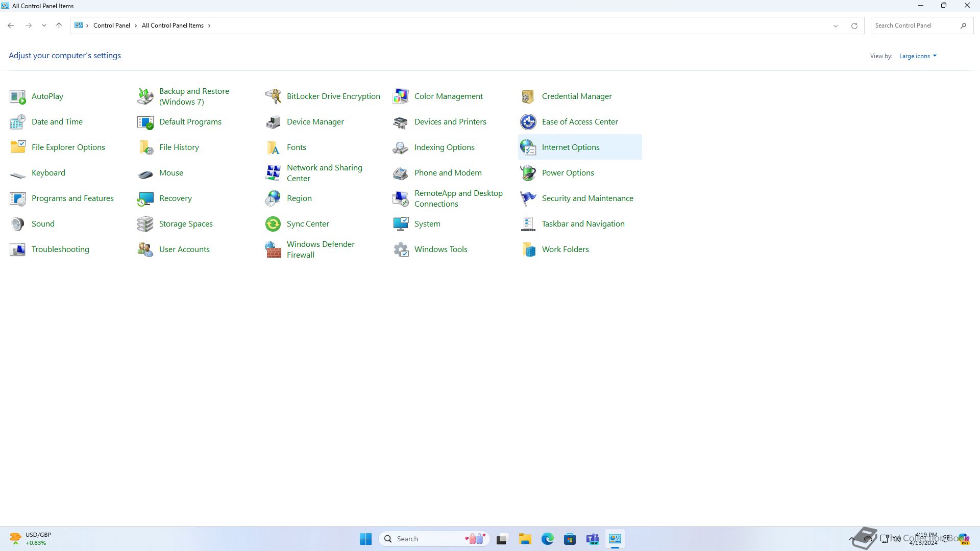Open BitLocker Drive Encryption icon

[x=273, y=96]
